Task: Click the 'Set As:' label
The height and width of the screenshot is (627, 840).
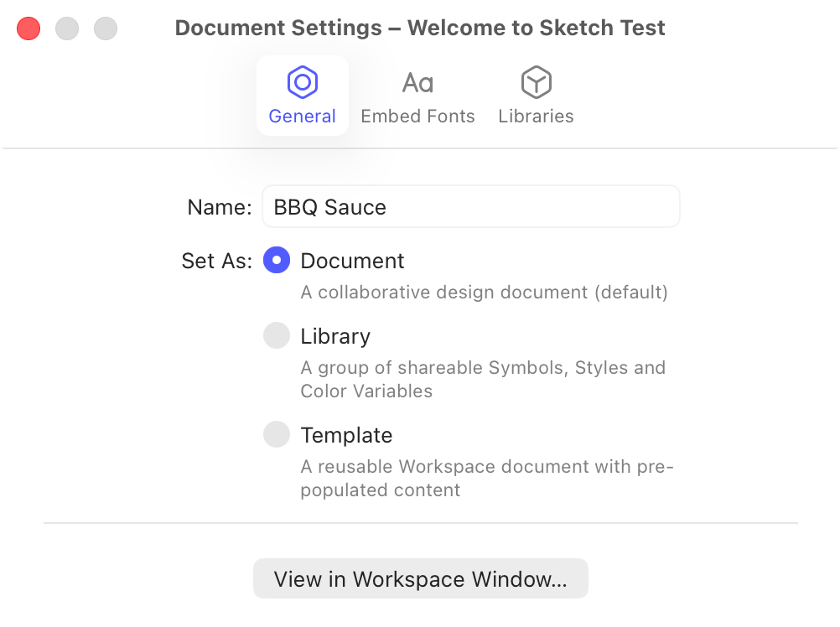Action: click(x=217, y=262)
